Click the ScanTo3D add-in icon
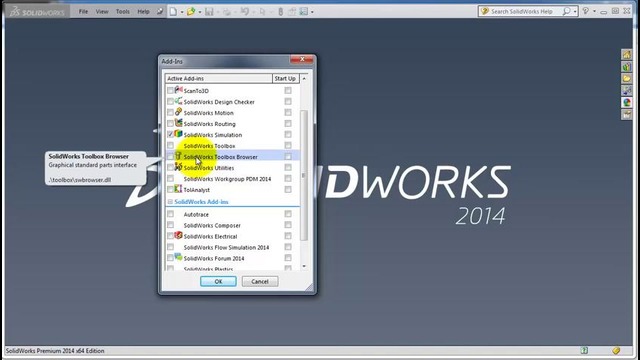 click(178, 90)
